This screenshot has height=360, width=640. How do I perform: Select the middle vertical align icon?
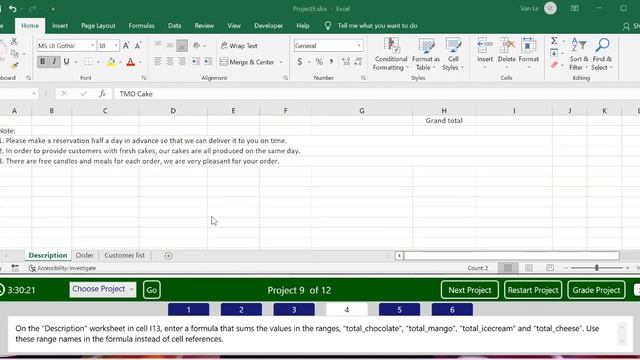coord(170,45)
